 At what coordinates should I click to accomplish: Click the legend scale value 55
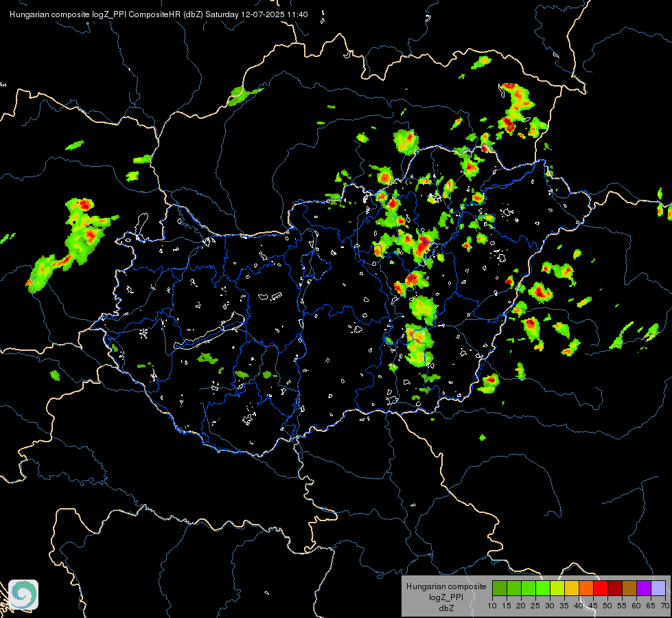click(622, 606)
